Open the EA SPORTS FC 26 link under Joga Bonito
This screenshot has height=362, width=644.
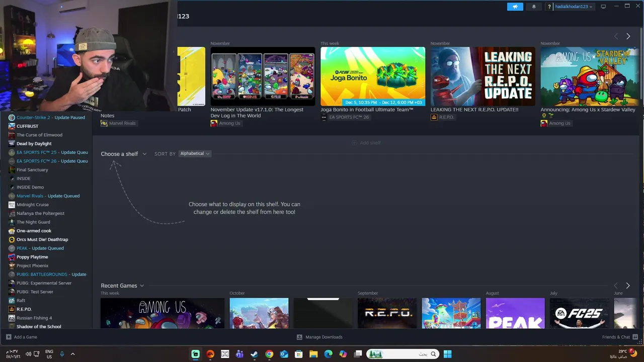[345, 117]
